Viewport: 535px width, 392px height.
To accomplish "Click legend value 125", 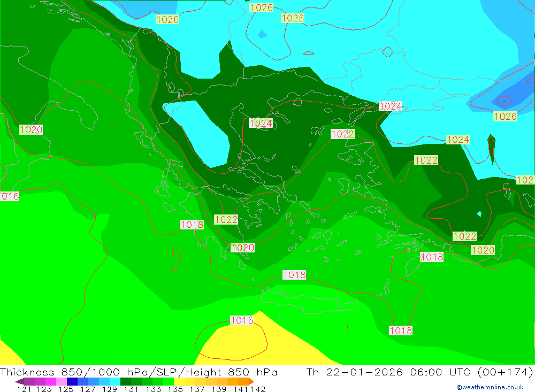I will point(66,389).
